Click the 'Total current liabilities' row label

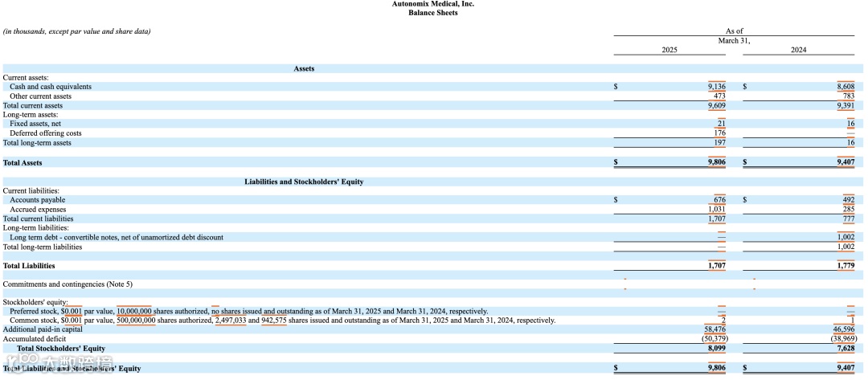point(39,219)
